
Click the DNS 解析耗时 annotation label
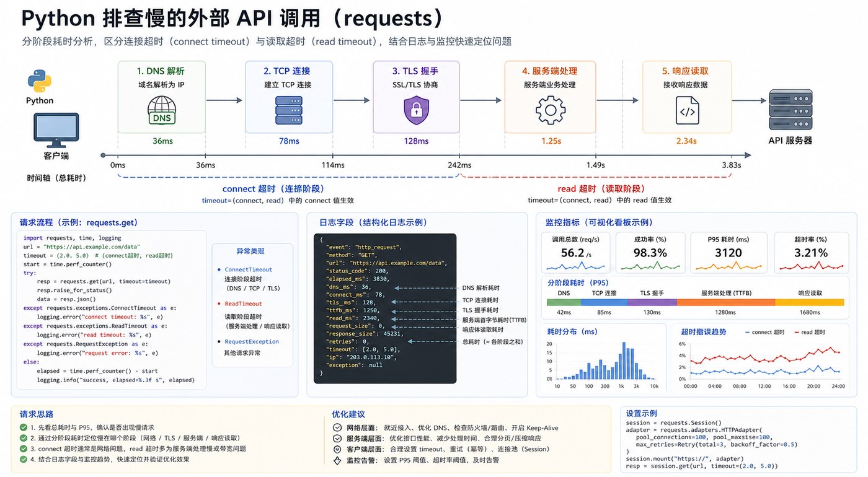[x=481, y=288]
